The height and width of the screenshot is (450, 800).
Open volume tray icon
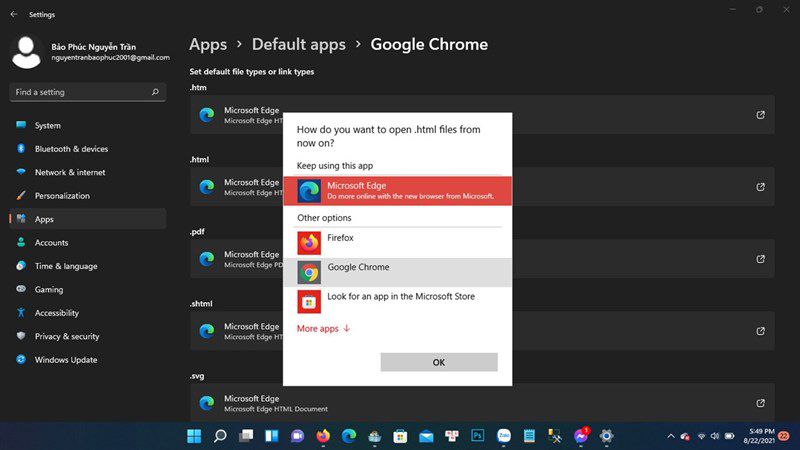tap(715, 436)
